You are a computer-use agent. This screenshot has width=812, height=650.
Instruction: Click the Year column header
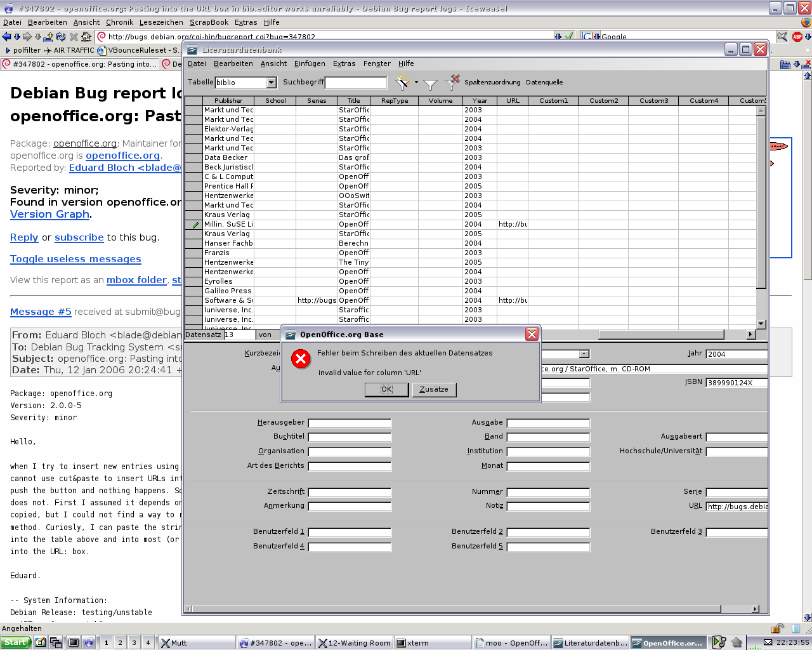[x=480, y=101]
